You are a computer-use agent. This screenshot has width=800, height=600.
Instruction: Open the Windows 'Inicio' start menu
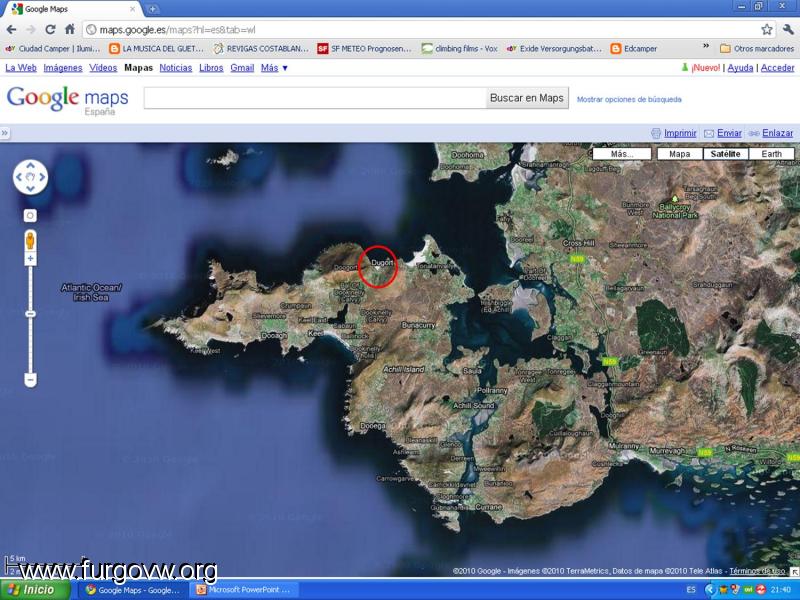click(35, 590)
